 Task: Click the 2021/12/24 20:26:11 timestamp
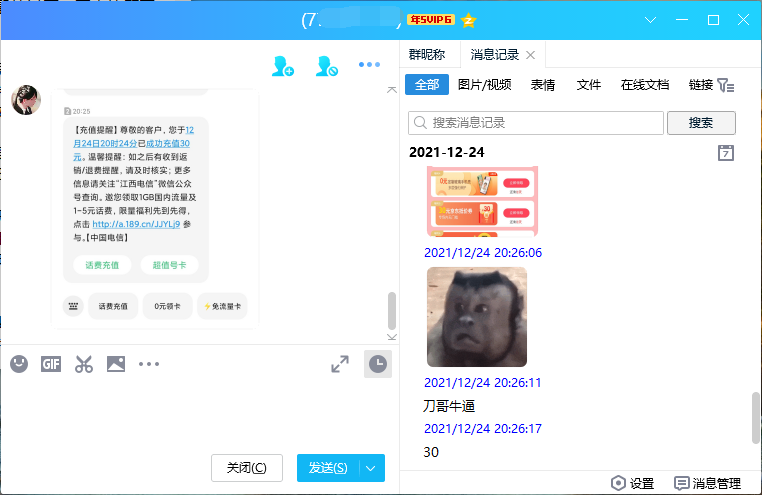pyautogui.click(x=483, y=383)
